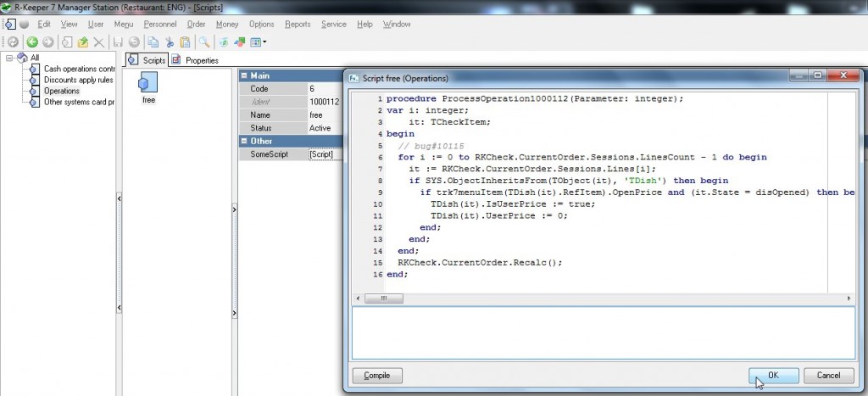Click the code editor horizontal scrollbar thumb

tap(384, 298)
